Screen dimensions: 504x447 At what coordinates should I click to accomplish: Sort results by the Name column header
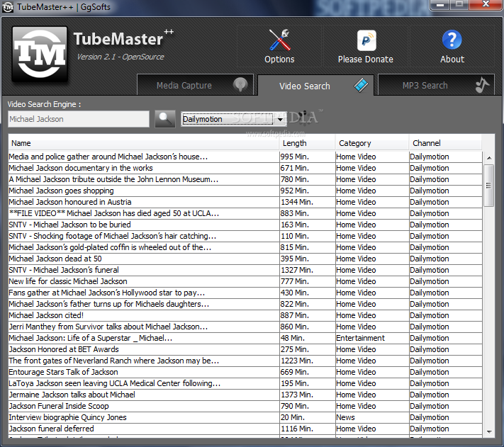pyautogui.click(x=144, y=143)
